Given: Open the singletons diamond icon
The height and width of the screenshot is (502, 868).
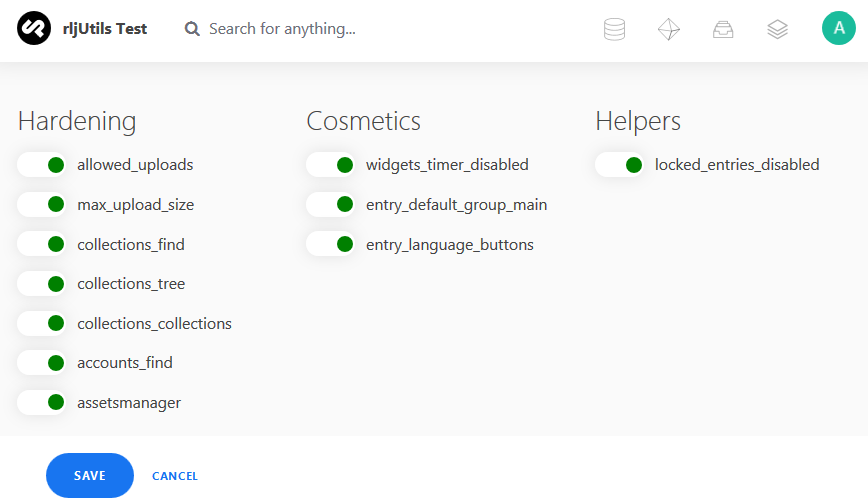Looking at the screenshot, I should tap(668, 29).
